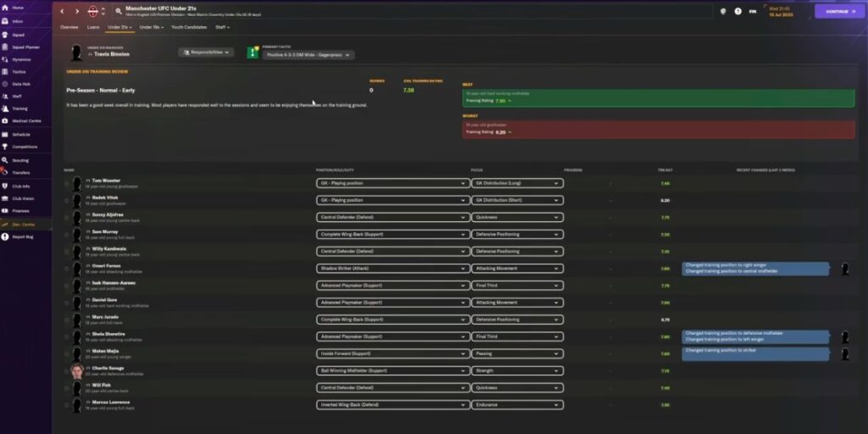Open the Staff tab menu
Image resolution: width=868 pixels, height=434 pixels.
tap(223, 27)
